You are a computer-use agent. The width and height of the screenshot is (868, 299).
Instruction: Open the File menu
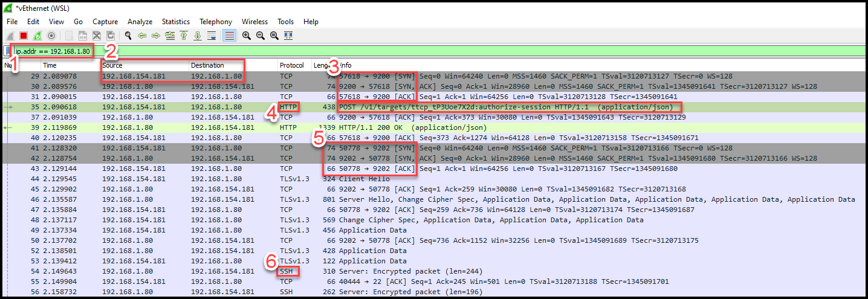pos(12,22)
